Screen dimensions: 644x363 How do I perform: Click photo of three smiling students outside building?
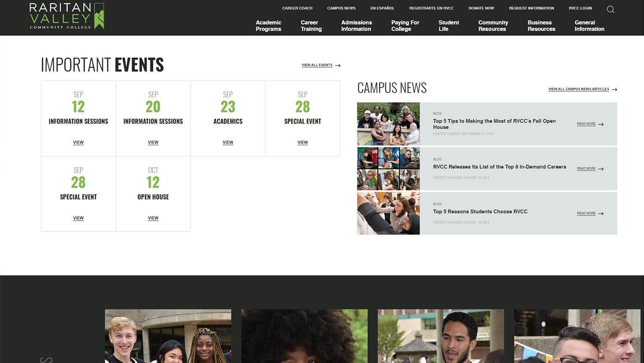[x=168, y=336]
